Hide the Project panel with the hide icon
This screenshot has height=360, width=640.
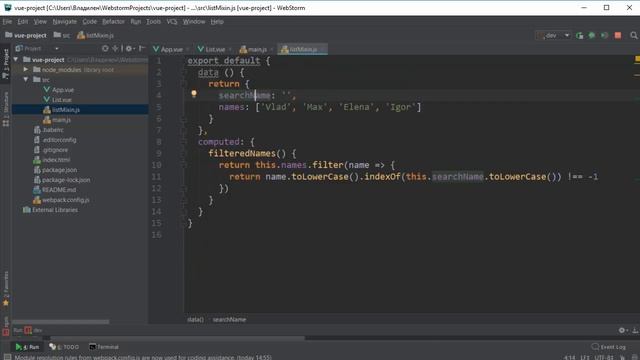[x=142, y=49]
